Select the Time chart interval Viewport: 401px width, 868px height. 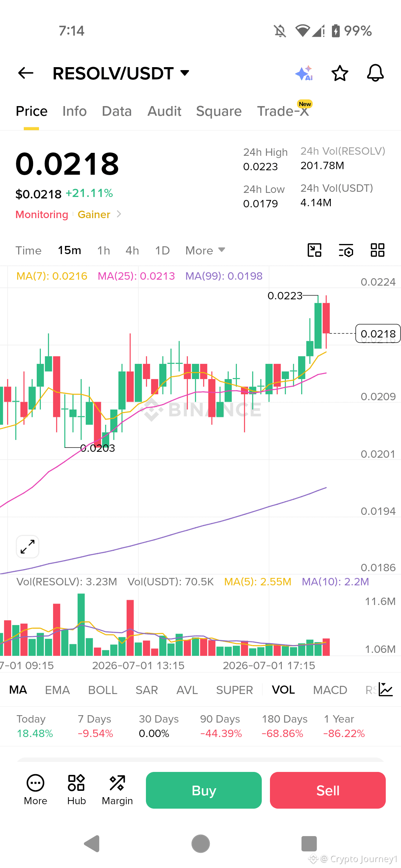pyautogui.click(x=29, y=251)
